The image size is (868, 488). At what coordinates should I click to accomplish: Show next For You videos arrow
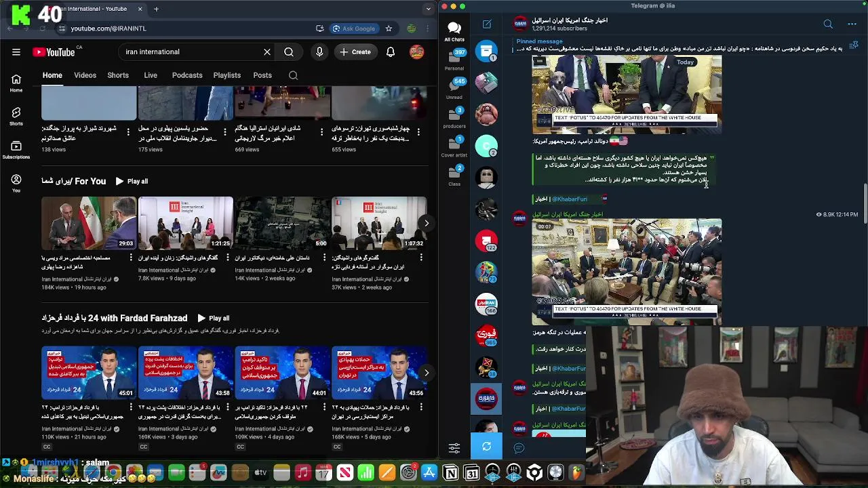point(426,223)
